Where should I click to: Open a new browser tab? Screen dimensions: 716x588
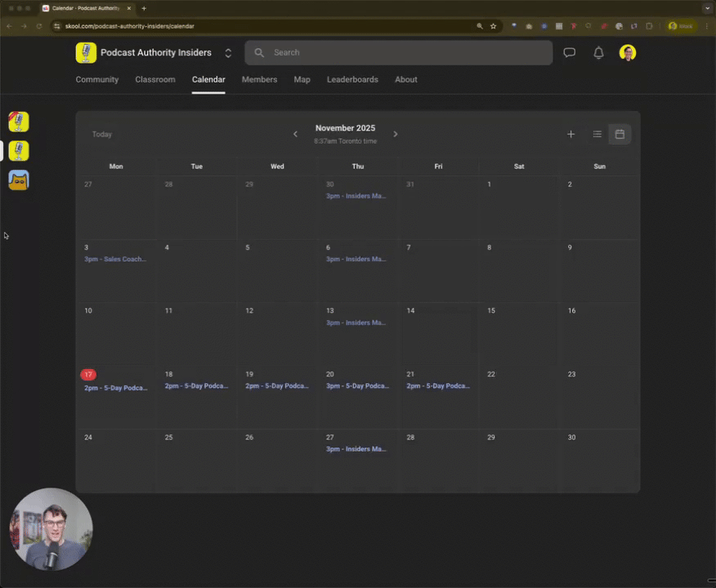click(144, 8)
